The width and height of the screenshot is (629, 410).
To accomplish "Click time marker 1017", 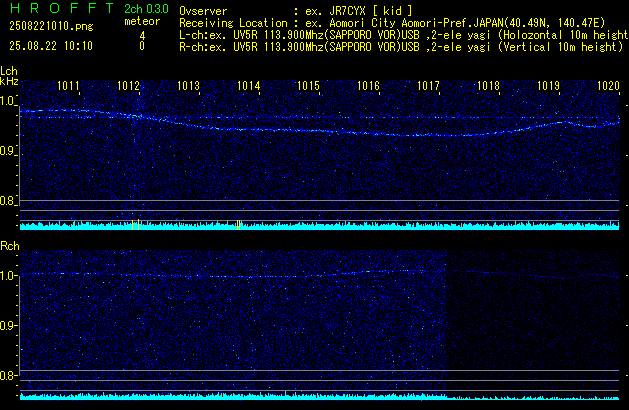I will (428, 86).
